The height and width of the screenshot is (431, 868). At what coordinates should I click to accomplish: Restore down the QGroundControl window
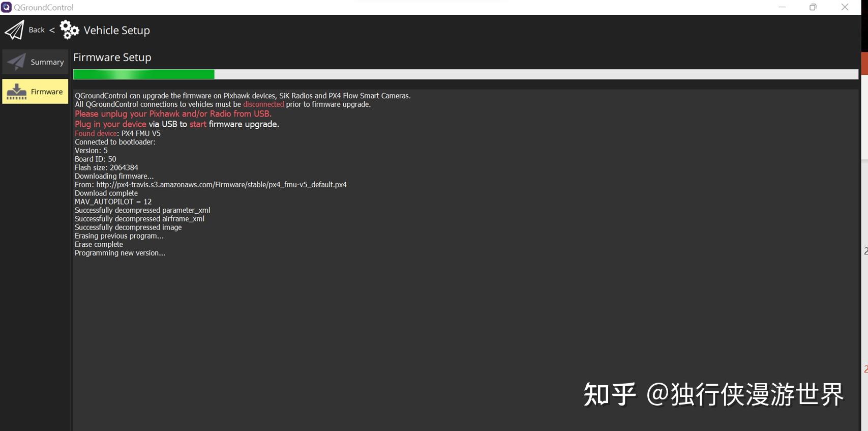coord(813,7)
